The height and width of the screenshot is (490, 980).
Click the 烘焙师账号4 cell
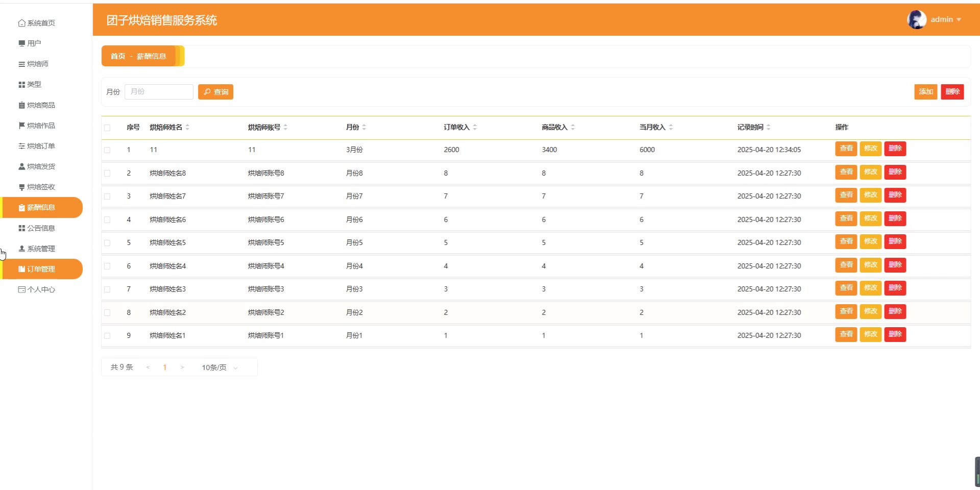pos(266,266)
